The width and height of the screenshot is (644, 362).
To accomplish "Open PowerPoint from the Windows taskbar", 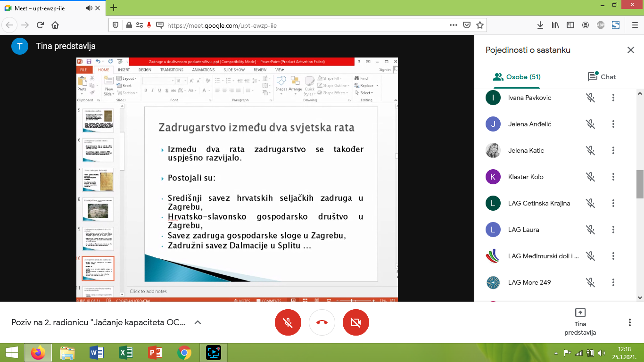I will (x=155, y=352).
